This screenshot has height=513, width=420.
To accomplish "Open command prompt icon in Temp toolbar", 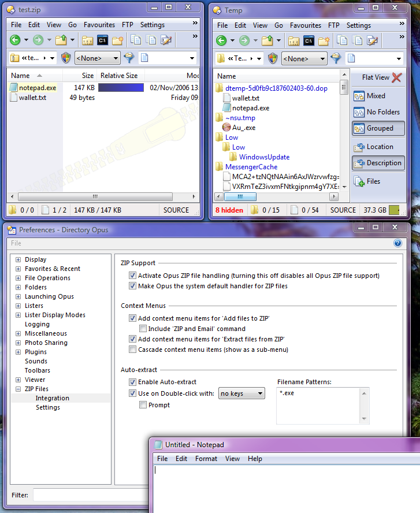I will (x=309, y=41).
